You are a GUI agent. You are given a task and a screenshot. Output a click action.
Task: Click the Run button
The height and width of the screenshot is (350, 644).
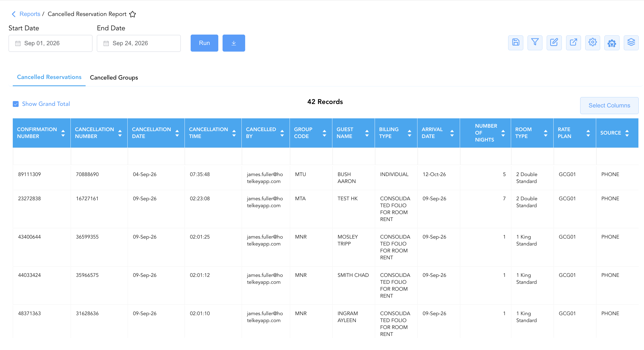click(x=204, y=43)
